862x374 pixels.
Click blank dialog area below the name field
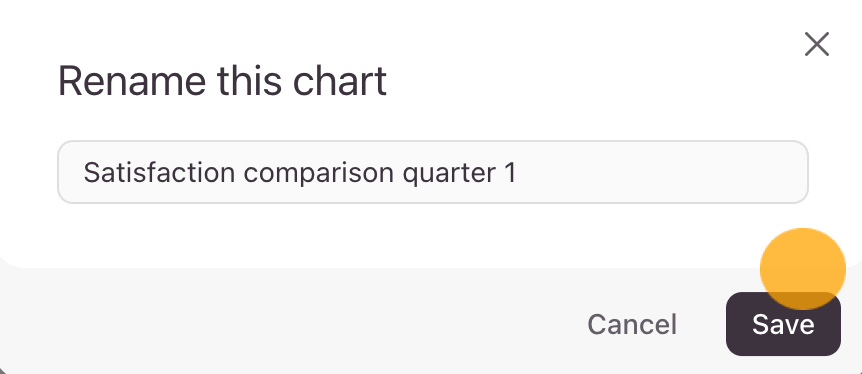tap(385, 235)
